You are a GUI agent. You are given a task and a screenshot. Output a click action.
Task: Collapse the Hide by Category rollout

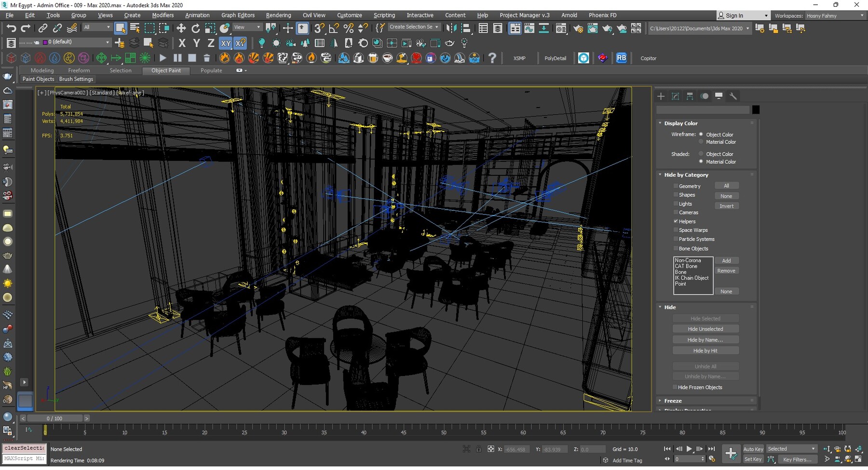(x=660, y=175)
